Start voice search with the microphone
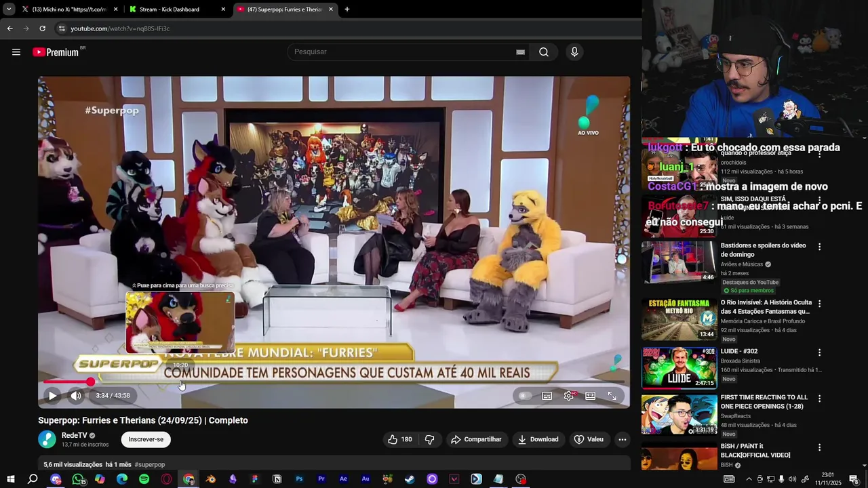868x488 pixels. coord(574,52)
